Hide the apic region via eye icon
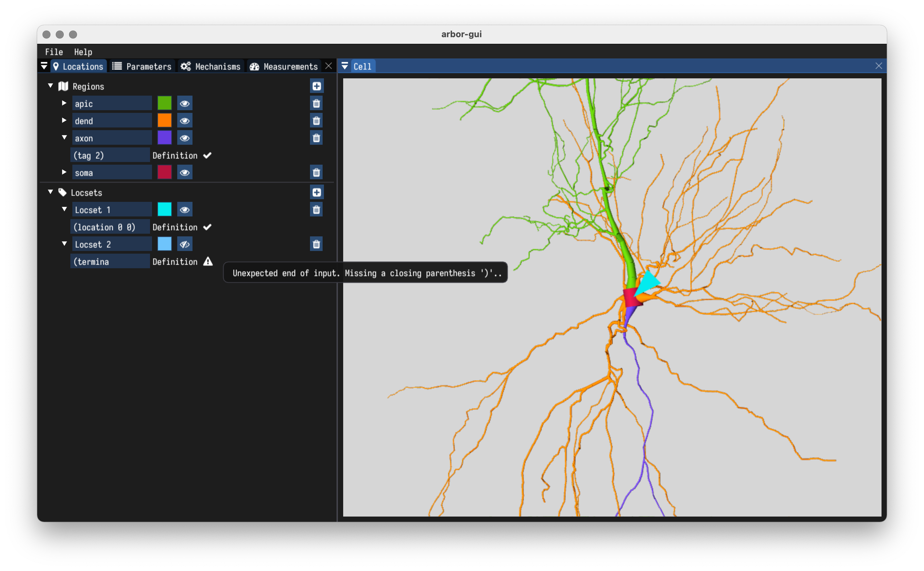 click(x=185, y=104)
